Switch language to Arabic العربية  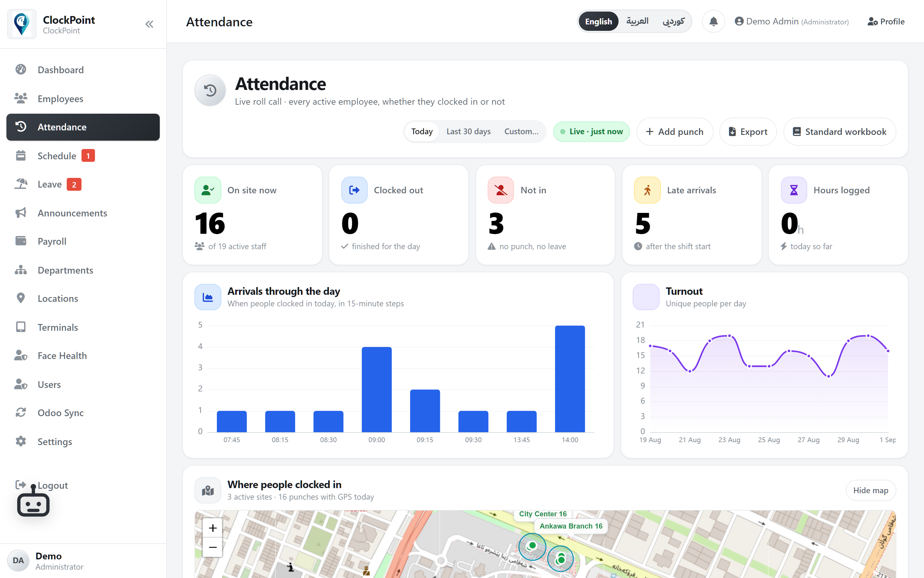pos(637,22)
